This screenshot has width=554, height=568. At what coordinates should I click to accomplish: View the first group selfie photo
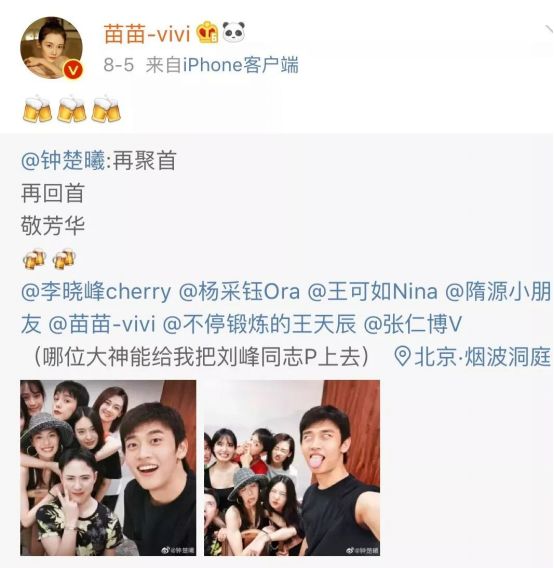[x=108, y=468]
